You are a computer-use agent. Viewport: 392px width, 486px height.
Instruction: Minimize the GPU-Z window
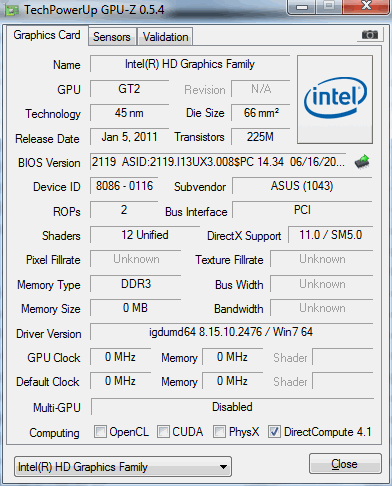[302, 6]
